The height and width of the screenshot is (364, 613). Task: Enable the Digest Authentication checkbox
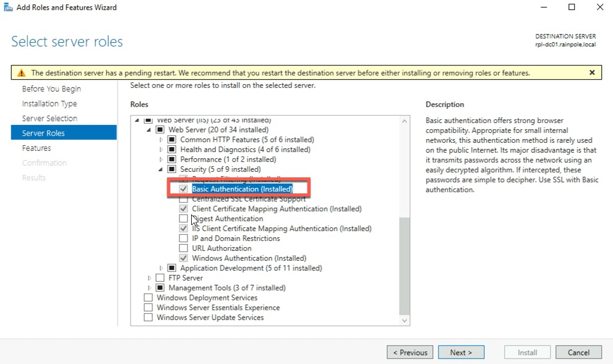(184, 219)
